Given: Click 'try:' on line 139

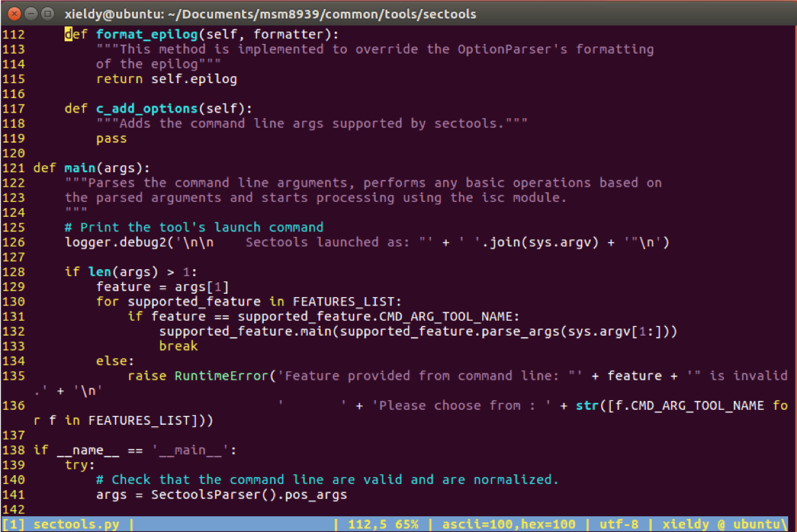Looking at the screenshot, I should (x=80, y=465).
